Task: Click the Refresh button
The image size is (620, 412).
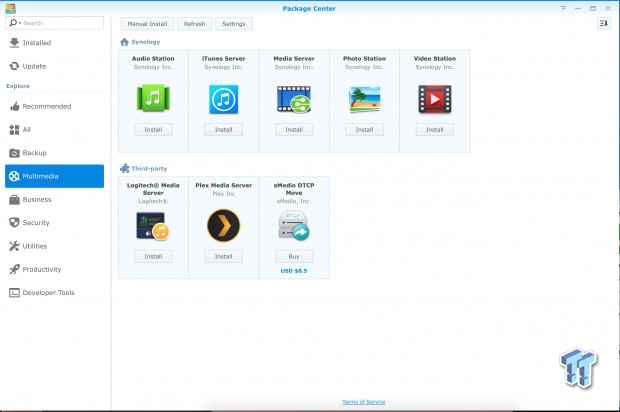Action: click(195, 24)
